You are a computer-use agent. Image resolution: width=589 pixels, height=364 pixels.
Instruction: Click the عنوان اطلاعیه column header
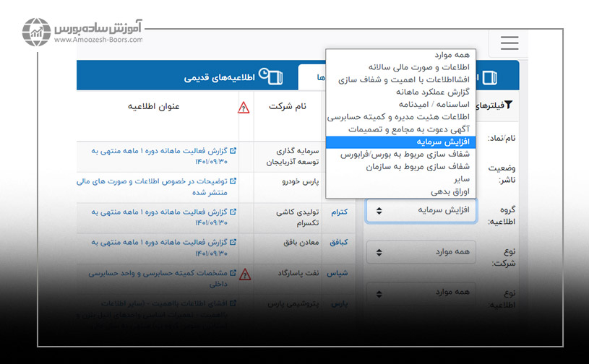154,106
